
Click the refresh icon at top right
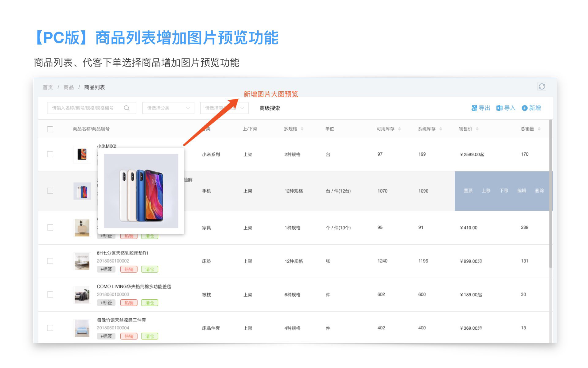541,86
